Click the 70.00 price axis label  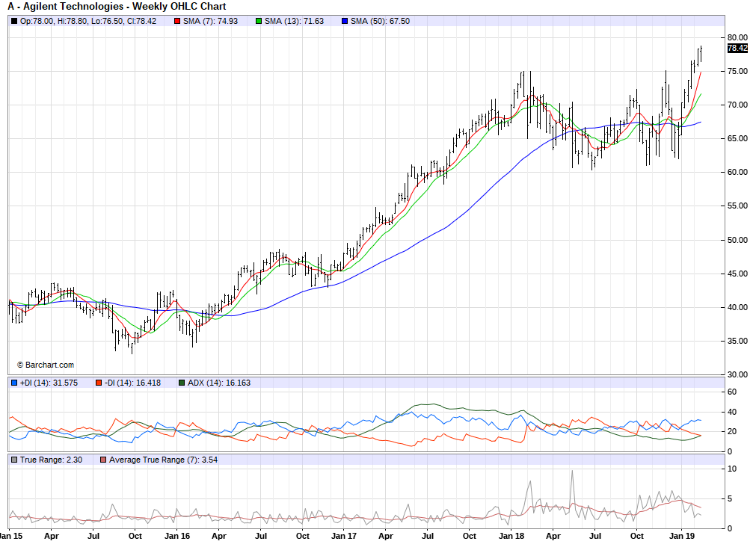click(737, 105)
